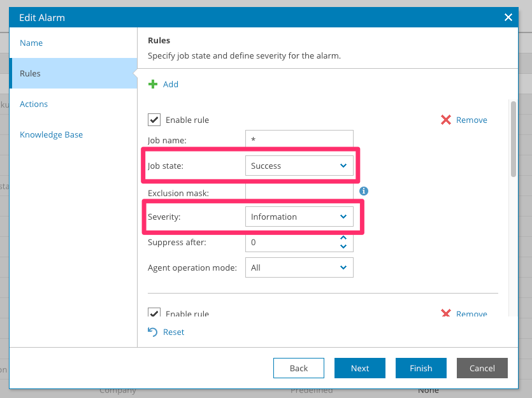Open the Knowledge Base step
The width and height of the screenshot is (532, 398).
coord(51,134)
